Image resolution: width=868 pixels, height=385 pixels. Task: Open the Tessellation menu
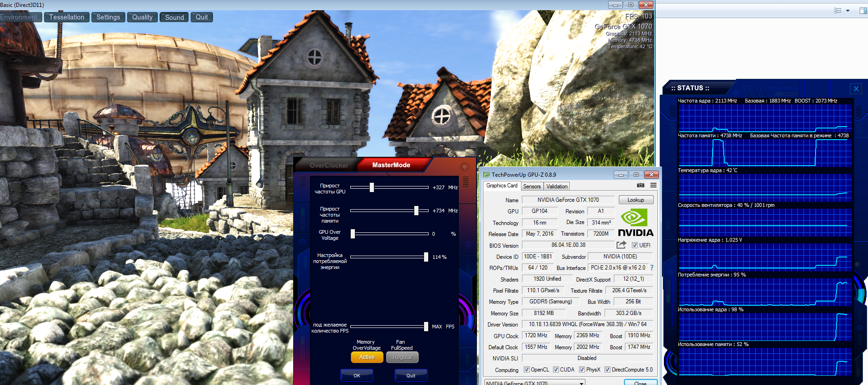point(67,17)
